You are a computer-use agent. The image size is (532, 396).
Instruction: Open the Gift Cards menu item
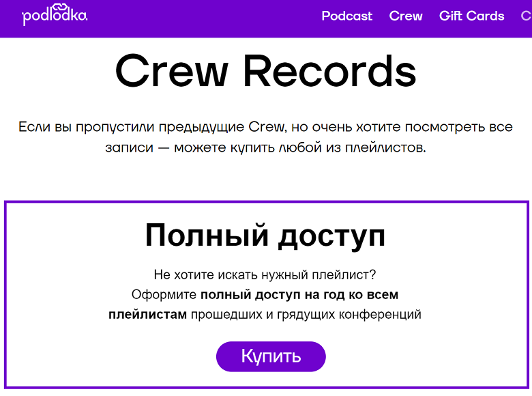click(x=471, y=16)
